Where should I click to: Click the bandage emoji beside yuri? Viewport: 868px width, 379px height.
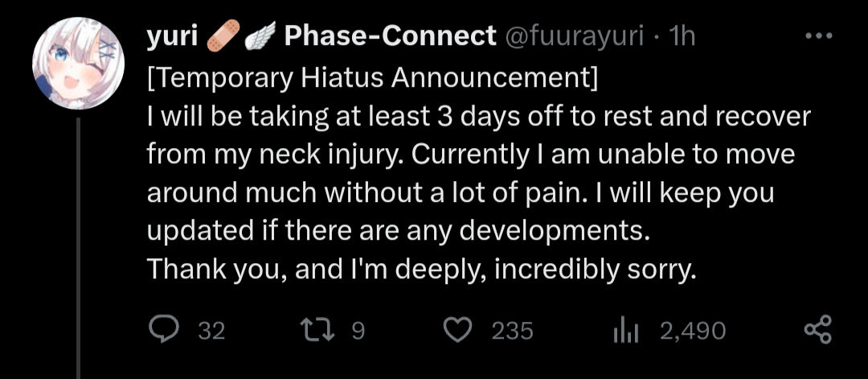pos(223,35)
